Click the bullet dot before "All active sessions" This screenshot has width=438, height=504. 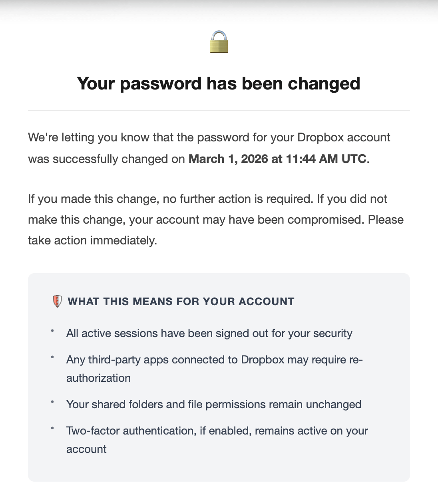coord(52,331)
